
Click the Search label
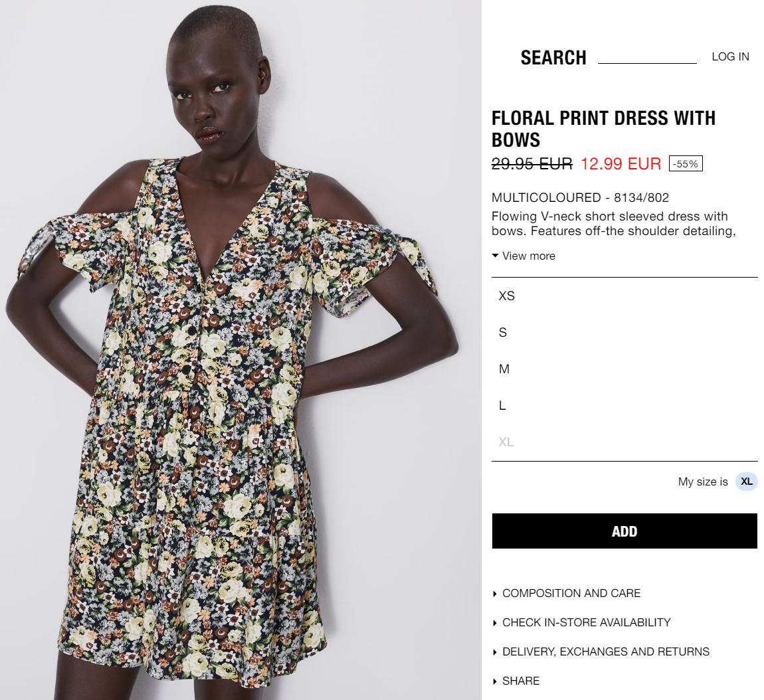[x=553, y=58]
